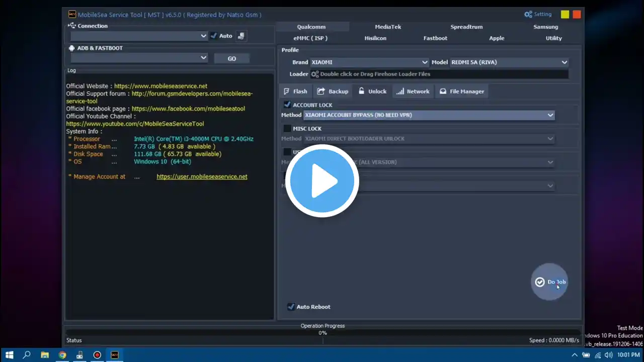
Task: Go to the Hisilicon tab
Action: (375, 38)
